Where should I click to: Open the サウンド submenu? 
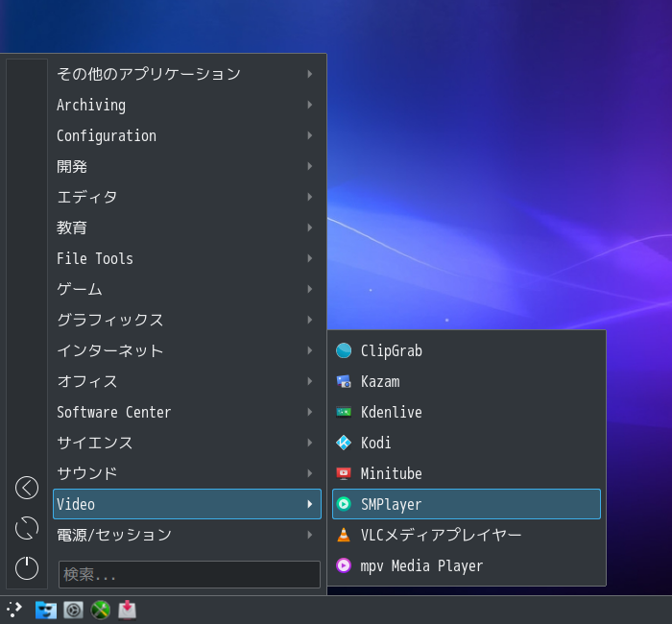click(187, 473)
